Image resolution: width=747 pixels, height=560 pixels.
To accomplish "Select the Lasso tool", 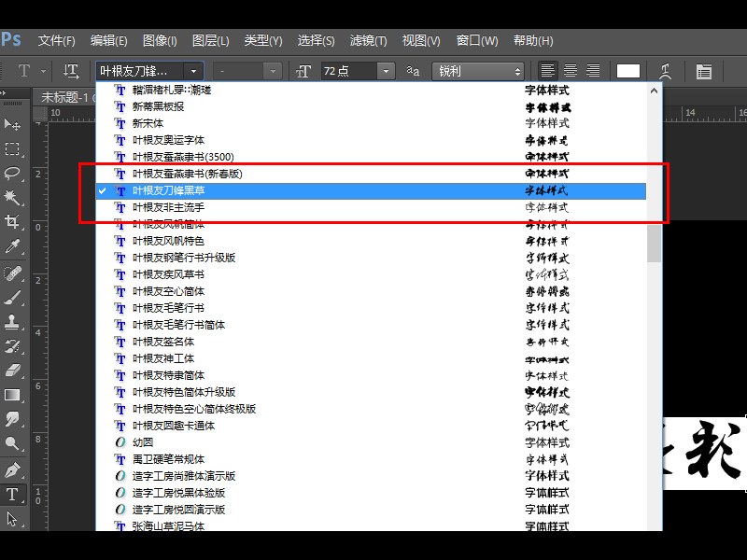I will (12, 174).
